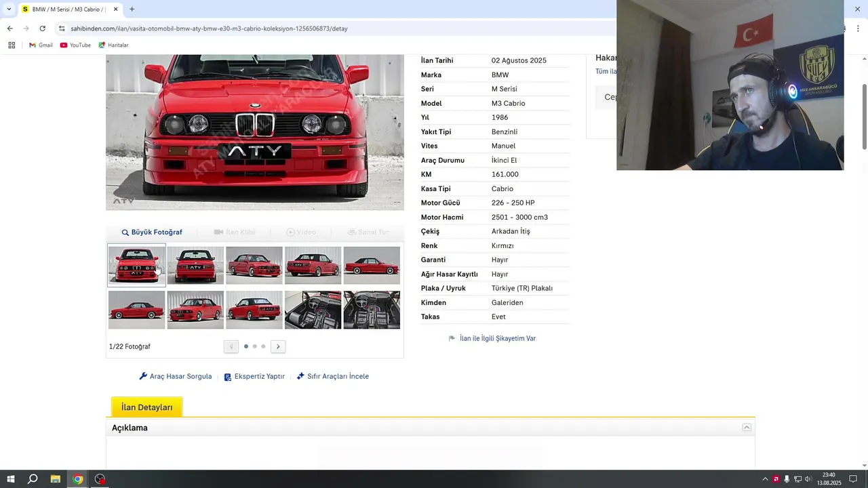Click the microphone tray icon

tap(787, 479)
